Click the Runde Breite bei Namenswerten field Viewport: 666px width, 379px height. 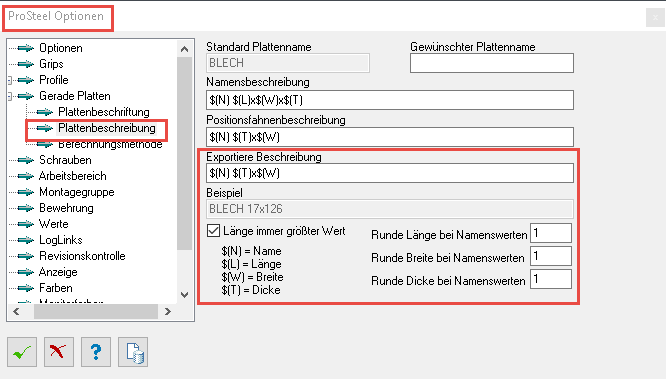pos(551,256)
